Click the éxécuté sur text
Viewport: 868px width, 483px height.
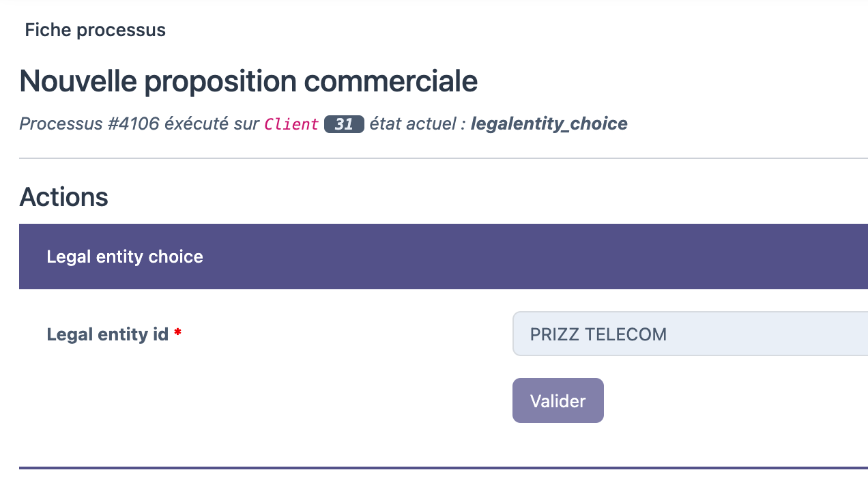(212, 124)
